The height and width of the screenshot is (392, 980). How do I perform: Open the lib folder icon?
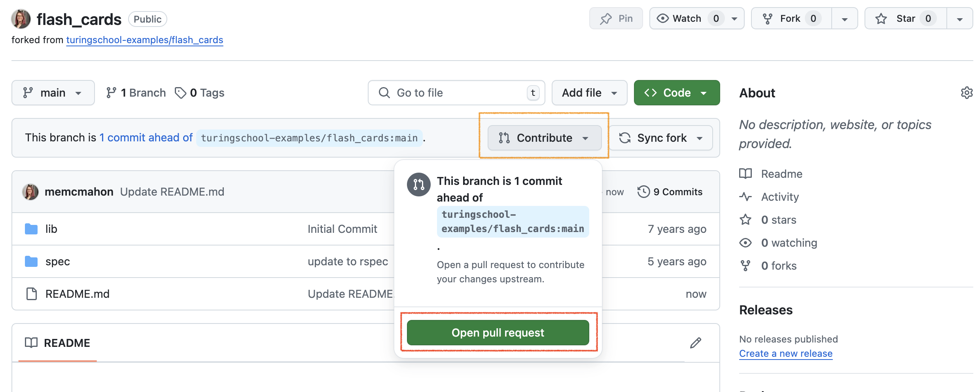[x=30, y=228]
